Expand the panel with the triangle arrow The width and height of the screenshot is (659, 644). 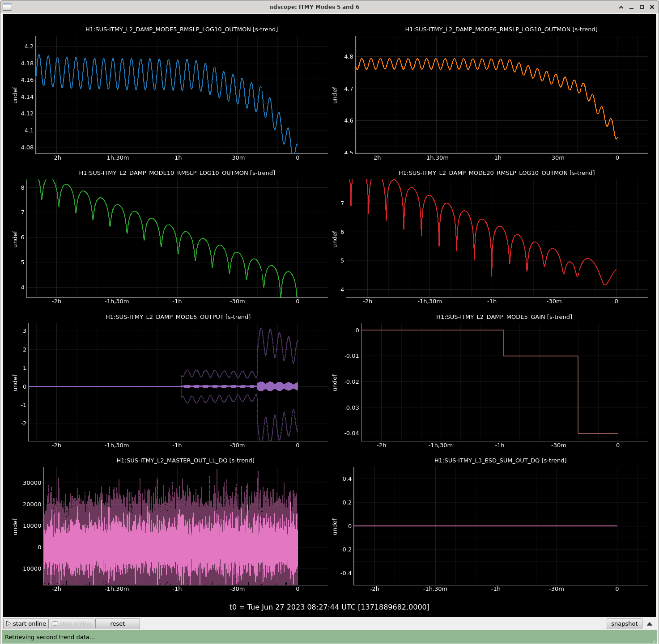pos(650,623)
